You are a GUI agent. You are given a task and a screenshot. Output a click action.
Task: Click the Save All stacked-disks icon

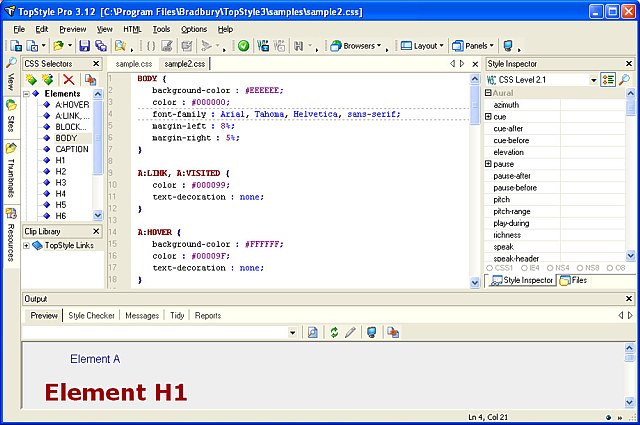coord(100,46)
